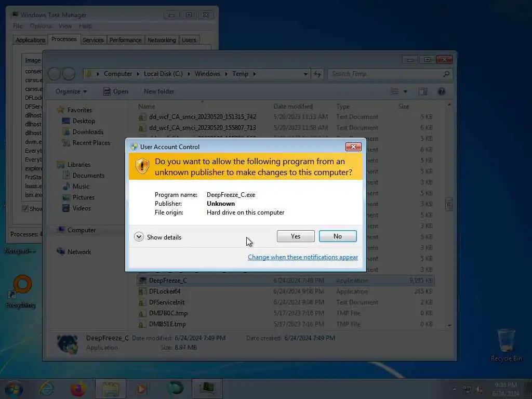Select the DeepFreeze_C application file
Image resolution: width=532 pixels, height=399 pixels.
click(285, 281)
